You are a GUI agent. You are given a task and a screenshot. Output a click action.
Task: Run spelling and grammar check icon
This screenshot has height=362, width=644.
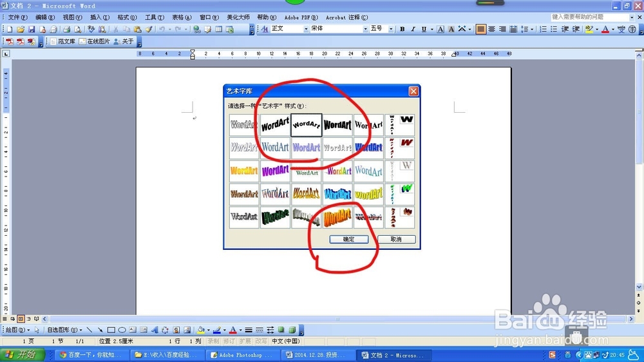91,29
